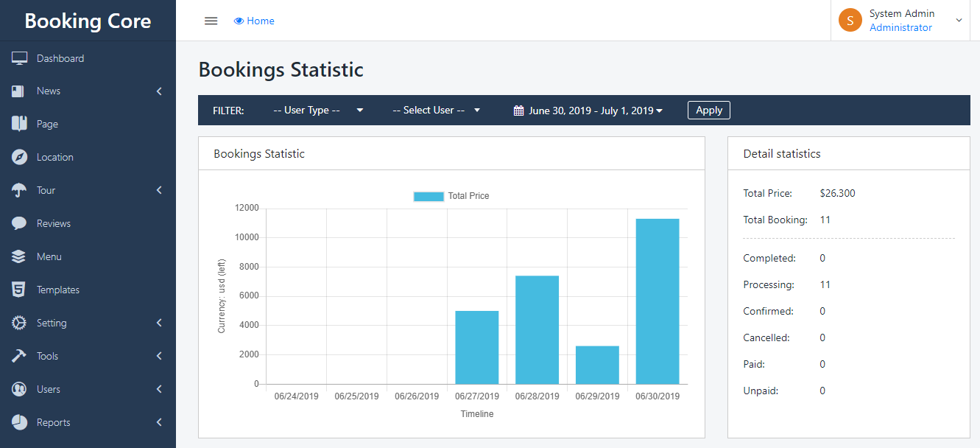Click the Reviews speech bubble icon
The width and height of the screenshot is (980, 448).
click(x=19, y=223)
